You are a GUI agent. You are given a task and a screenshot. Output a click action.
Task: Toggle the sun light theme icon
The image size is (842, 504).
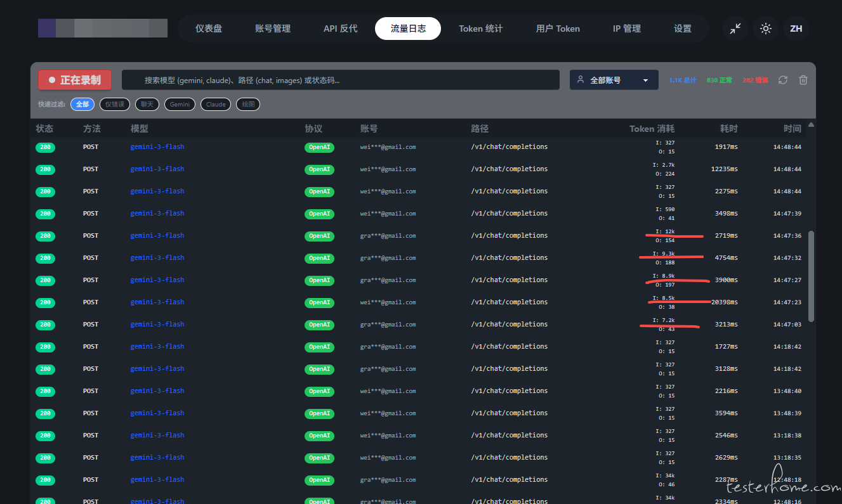[766, 29]
